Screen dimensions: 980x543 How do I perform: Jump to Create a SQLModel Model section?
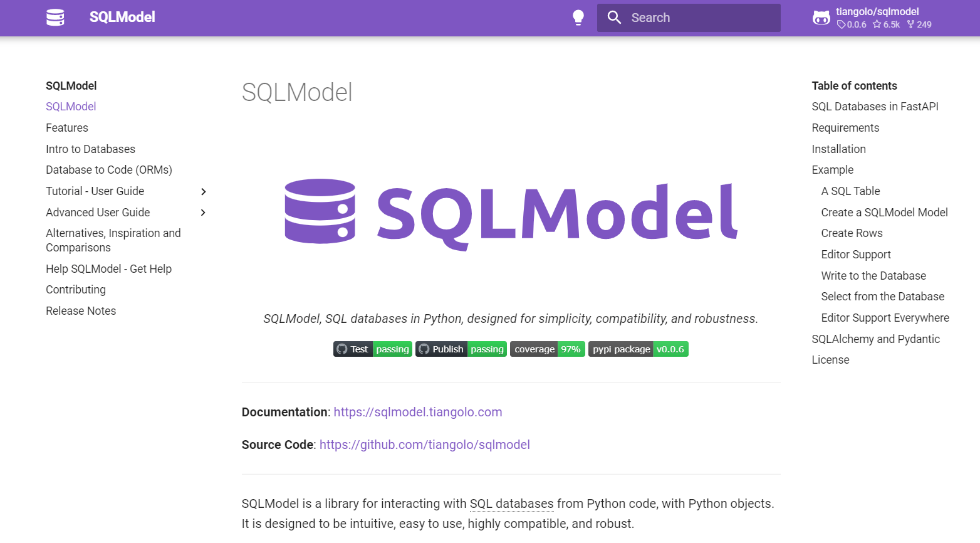pyautogui.click(x=884, y=213)
